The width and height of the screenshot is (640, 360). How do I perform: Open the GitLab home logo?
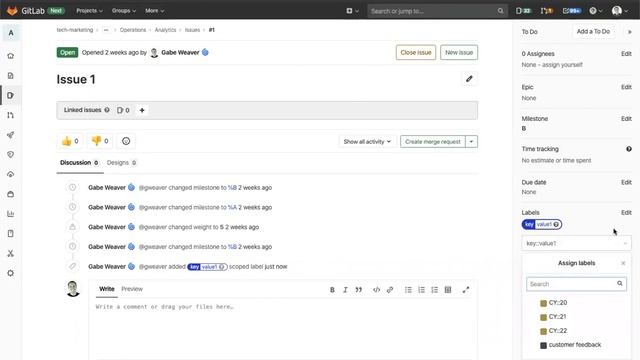[12, 11]
